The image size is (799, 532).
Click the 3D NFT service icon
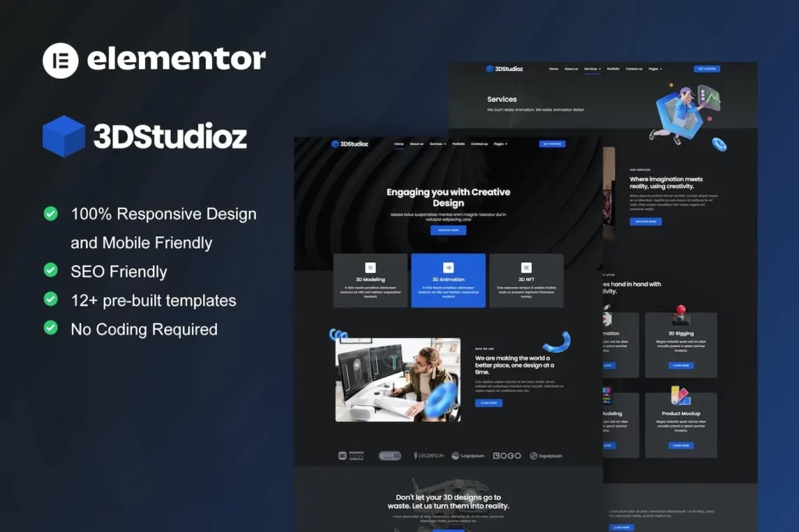527,266
